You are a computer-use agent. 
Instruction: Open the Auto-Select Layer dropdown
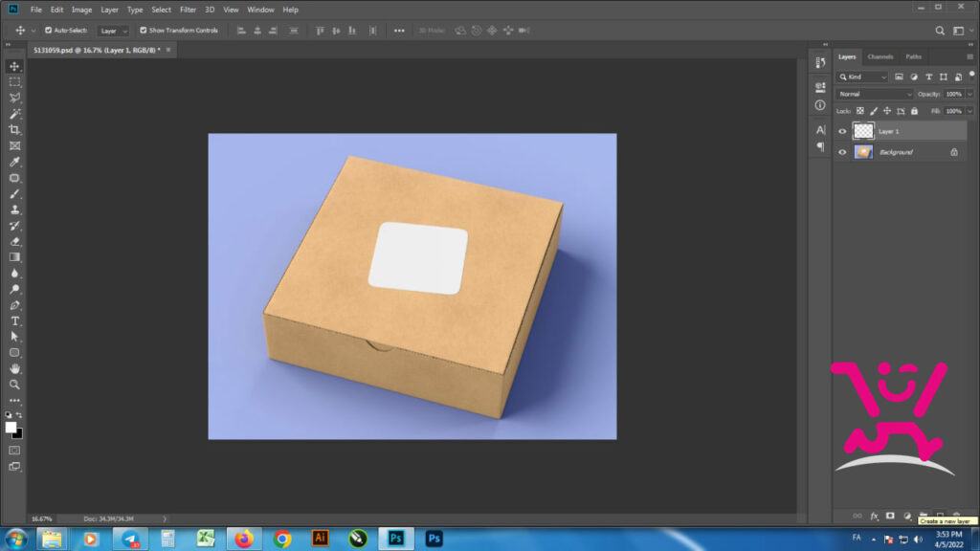tap(113, 31)
